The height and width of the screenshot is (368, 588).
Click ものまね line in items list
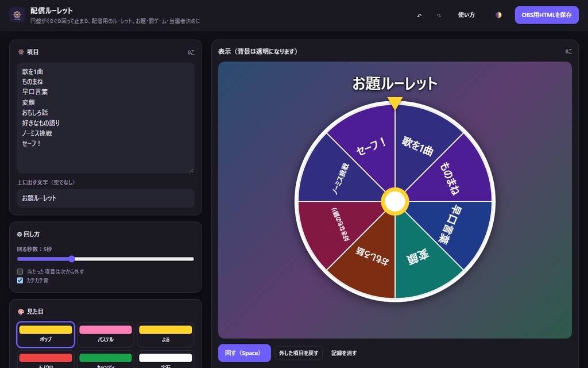[x=32, y=82]
